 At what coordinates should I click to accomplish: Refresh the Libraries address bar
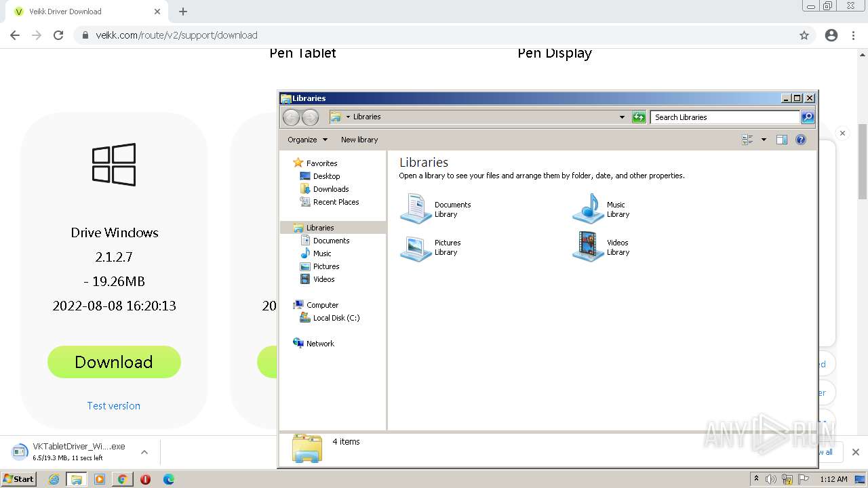(x=639, y=117)
